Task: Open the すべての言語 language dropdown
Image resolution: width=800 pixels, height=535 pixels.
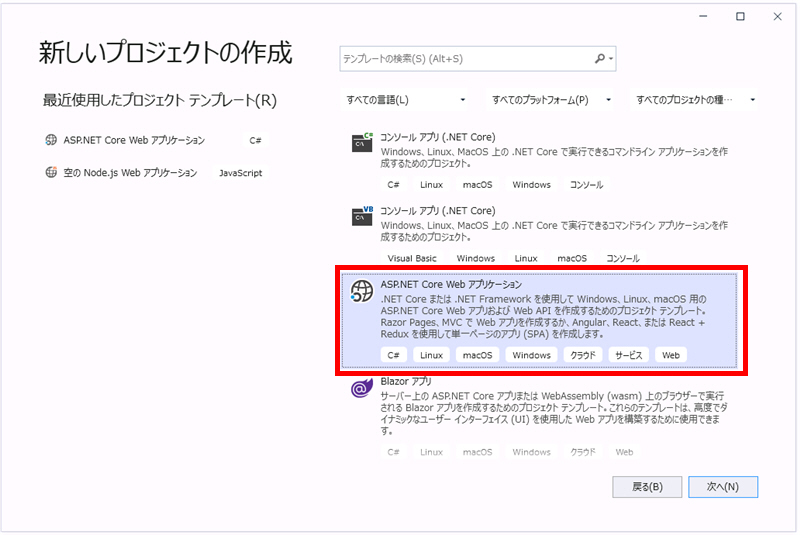Action: tap(406, 100)
